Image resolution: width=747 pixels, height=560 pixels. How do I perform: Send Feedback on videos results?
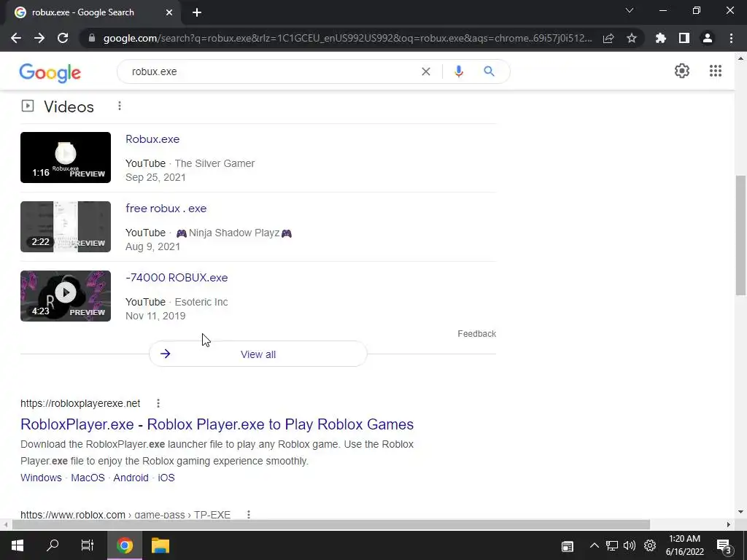477,334
